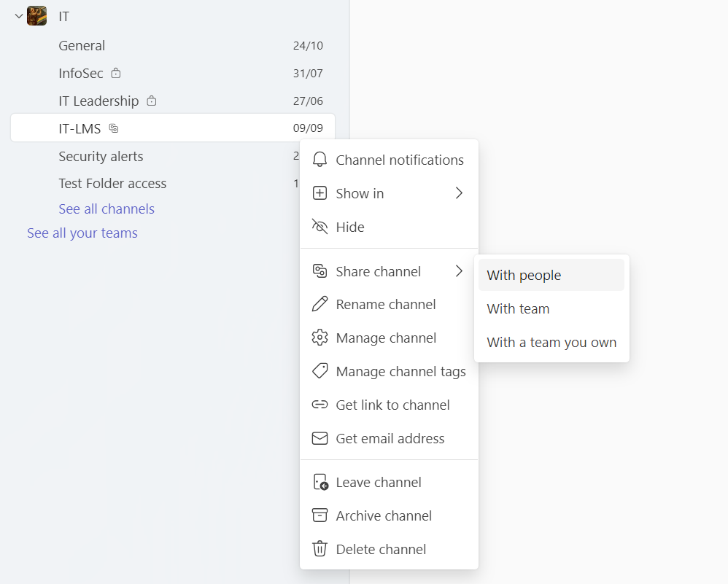Click See all your teams link
This screenshot has width=728, height=584.
82,233
